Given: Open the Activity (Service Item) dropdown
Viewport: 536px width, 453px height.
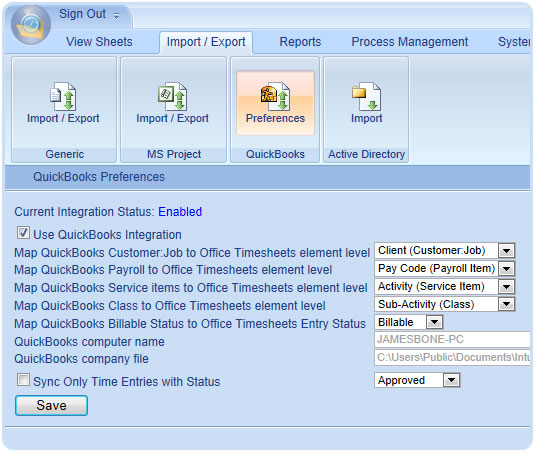Looking at the screenshot, I should [x=444, y=287].
